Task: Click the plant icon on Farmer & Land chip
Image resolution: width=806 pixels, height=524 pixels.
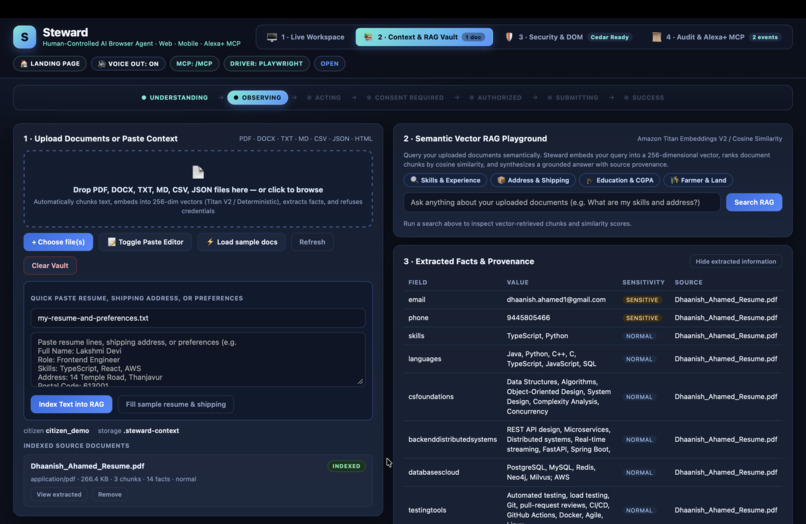Action: [x=674, y=180]
